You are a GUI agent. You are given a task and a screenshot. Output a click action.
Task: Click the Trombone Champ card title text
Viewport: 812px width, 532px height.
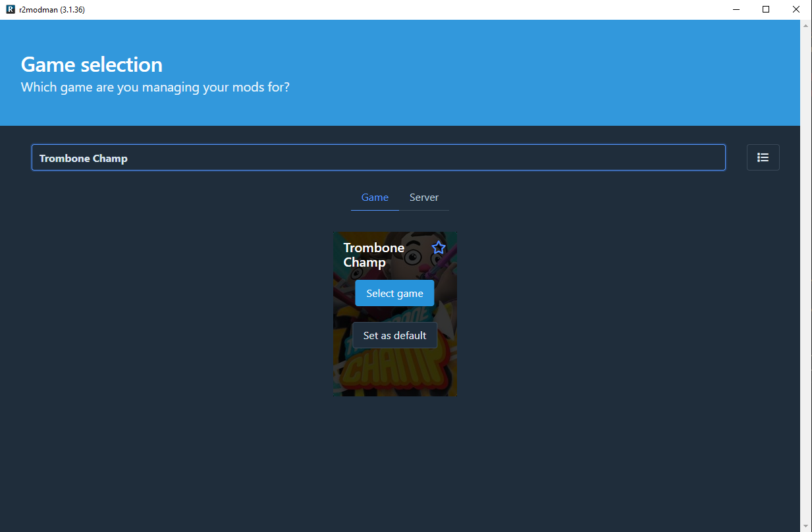374,255
